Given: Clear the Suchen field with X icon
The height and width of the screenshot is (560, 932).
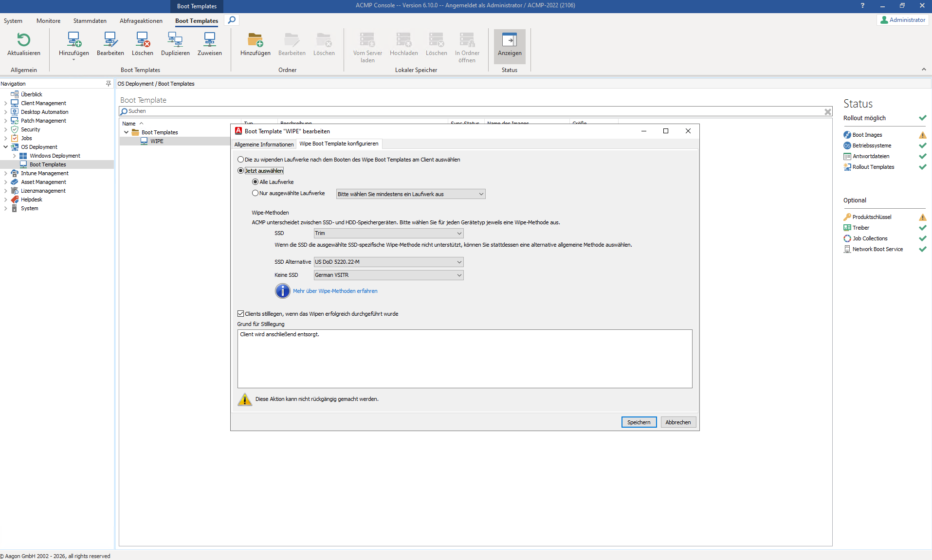Looking at the screenshot, I should click(828, 111).
